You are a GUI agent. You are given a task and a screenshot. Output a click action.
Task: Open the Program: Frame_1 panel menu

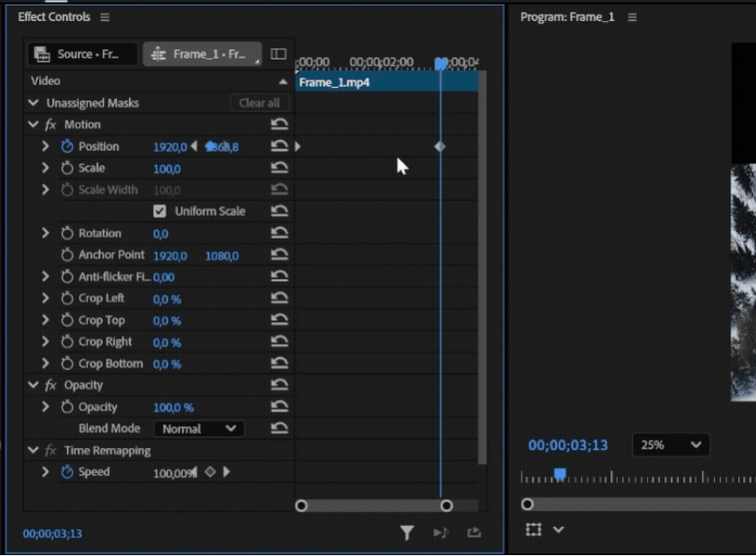pos(632,17)
